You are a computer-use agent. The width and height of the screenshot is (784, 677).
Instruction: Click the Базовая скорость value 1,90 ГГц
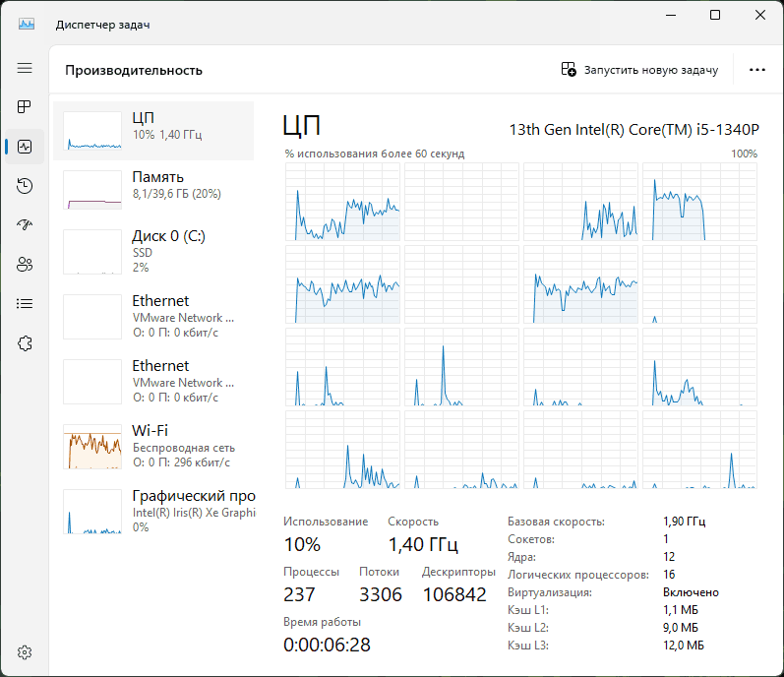tap(684, 522)
